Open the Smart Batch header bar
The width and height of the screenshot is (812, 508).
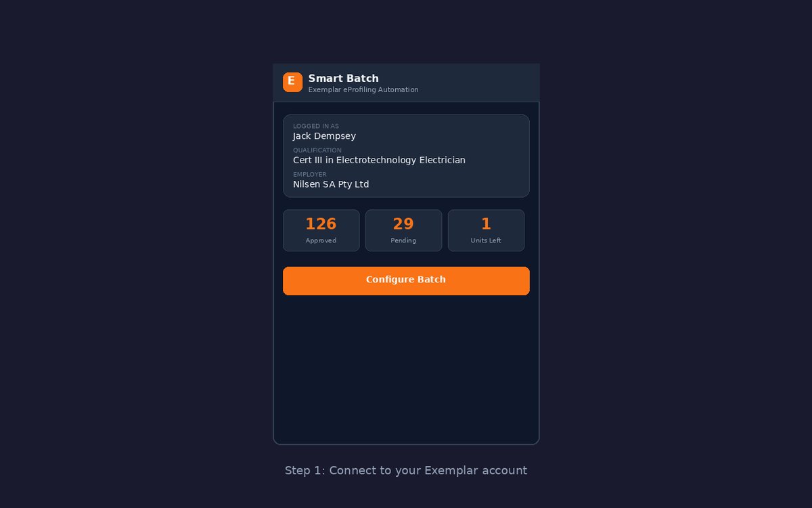[406, 82]
